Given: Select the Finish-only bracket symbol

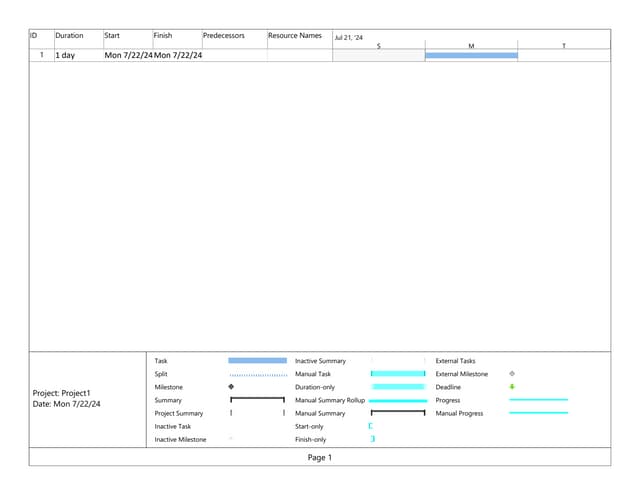Looking at the screenshot, I should click(x=372, y=439).
